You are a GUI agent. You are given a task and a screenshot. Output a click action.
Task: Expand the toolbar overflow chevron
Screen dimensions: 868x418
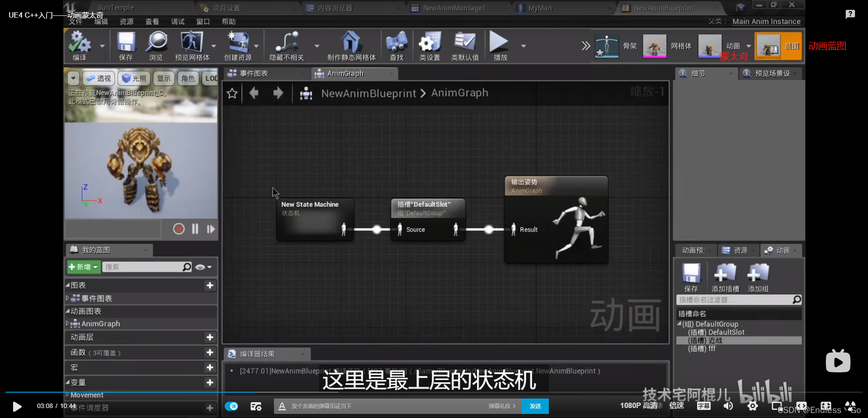586,46
